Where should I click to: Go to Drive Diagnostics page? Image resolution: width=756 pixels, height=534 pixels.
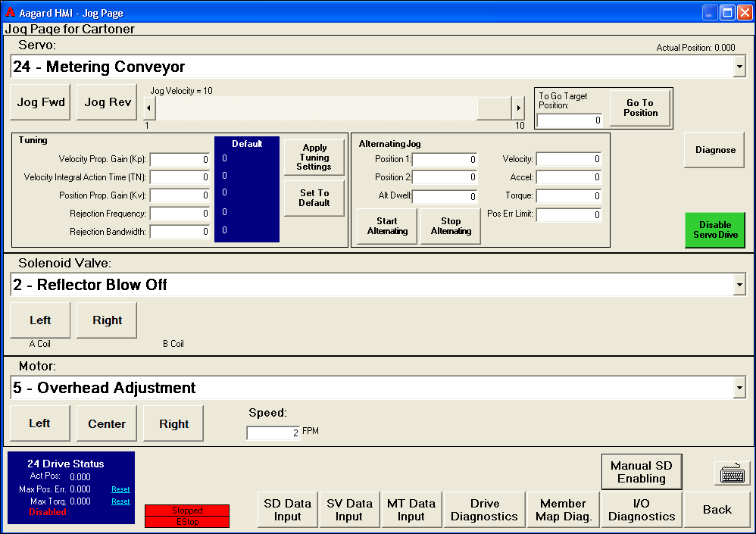pos(484,510)
